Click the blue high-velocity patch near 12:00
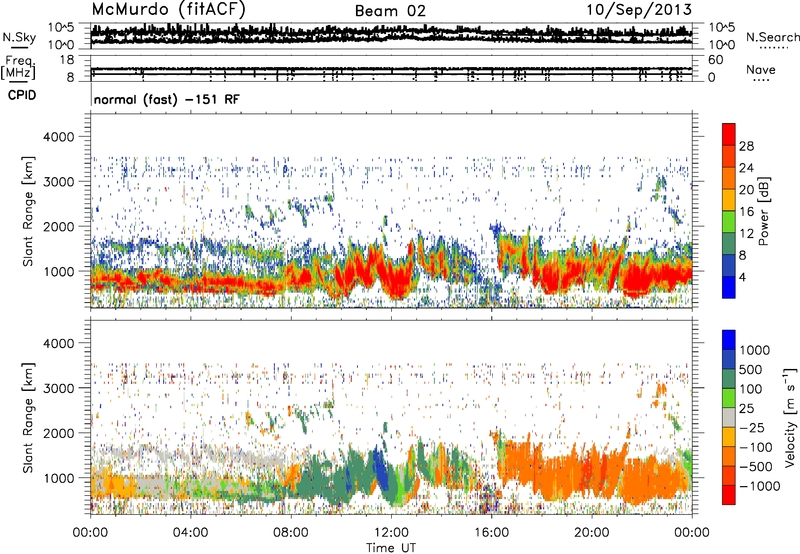The image size is (800, 554). (381, 468)
